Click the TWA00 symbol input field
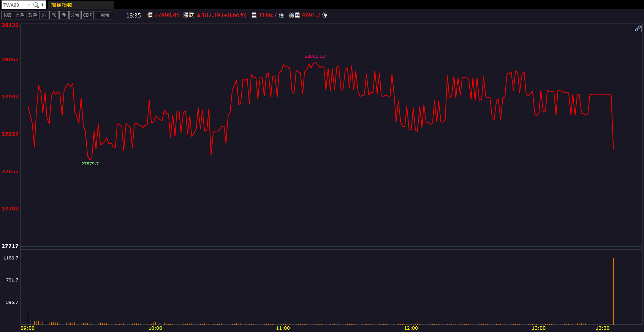Screen dimensions: 644x332 14,5
